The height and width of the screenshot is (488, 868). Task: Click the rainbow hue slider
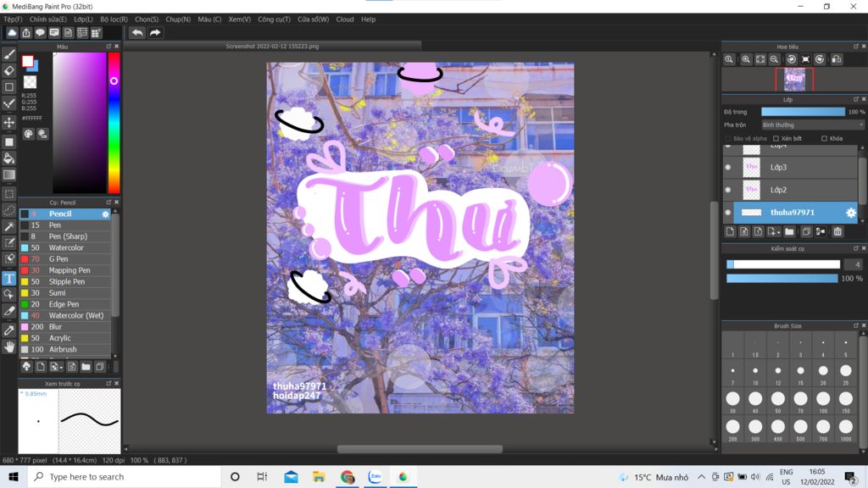point(114,123)
